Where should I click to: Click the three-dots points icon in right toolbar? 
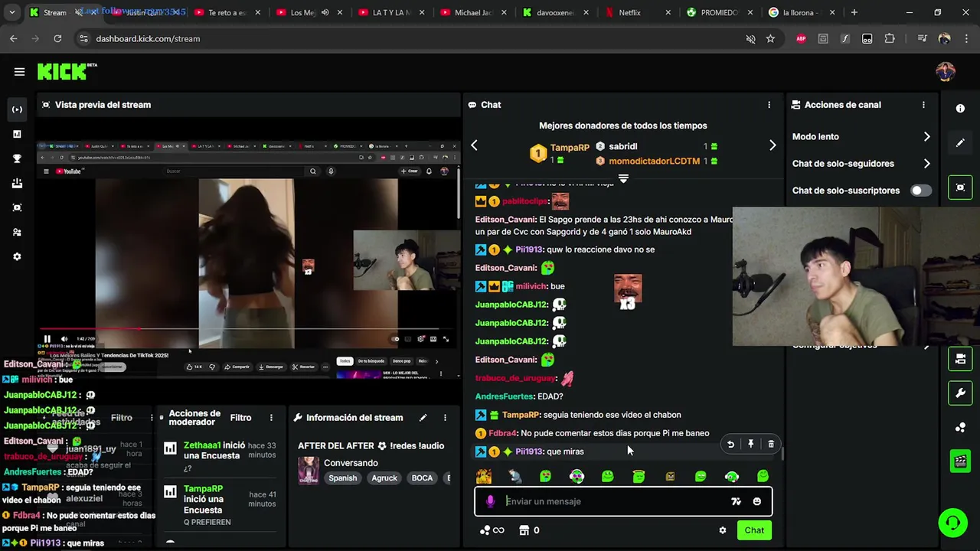960,428
